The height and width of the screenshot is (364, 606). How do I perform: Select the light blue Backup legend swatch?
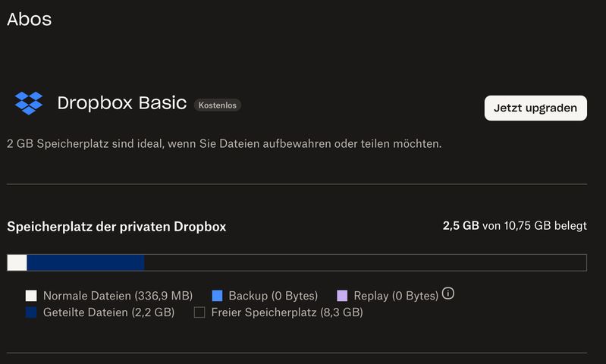click(217, 296)
